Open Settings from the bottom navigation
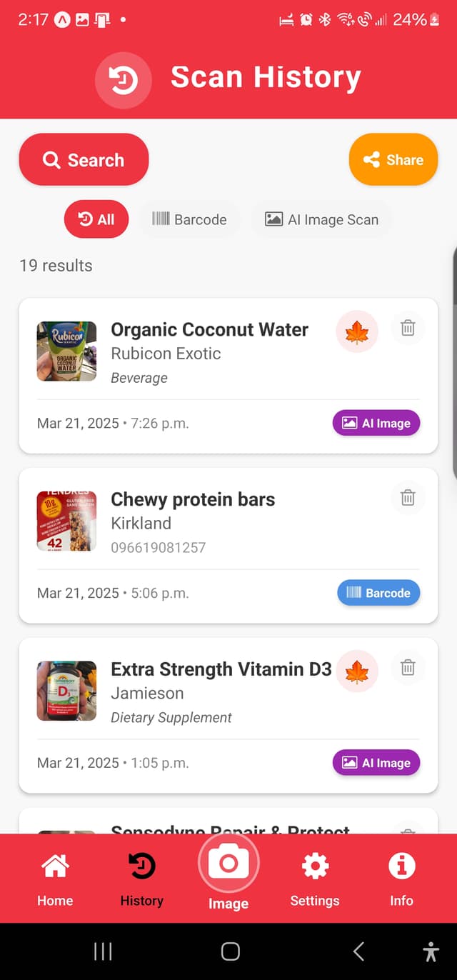 point(315,876)
